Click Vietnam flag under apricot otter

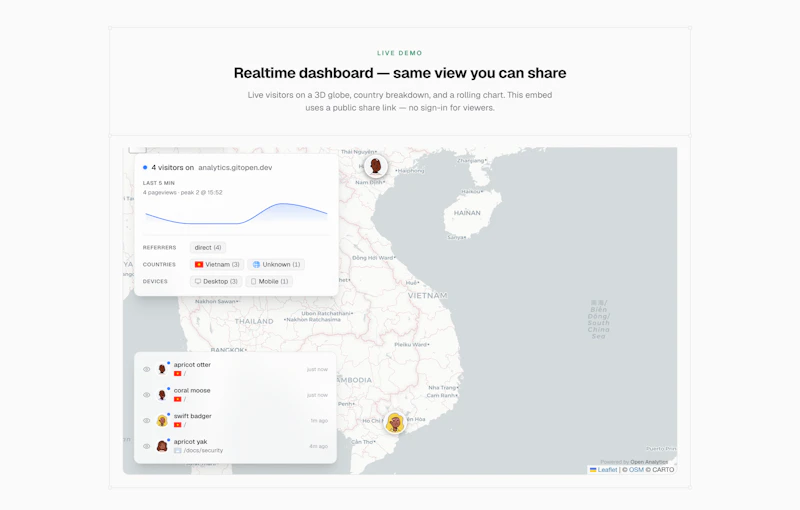coord(178,373)
